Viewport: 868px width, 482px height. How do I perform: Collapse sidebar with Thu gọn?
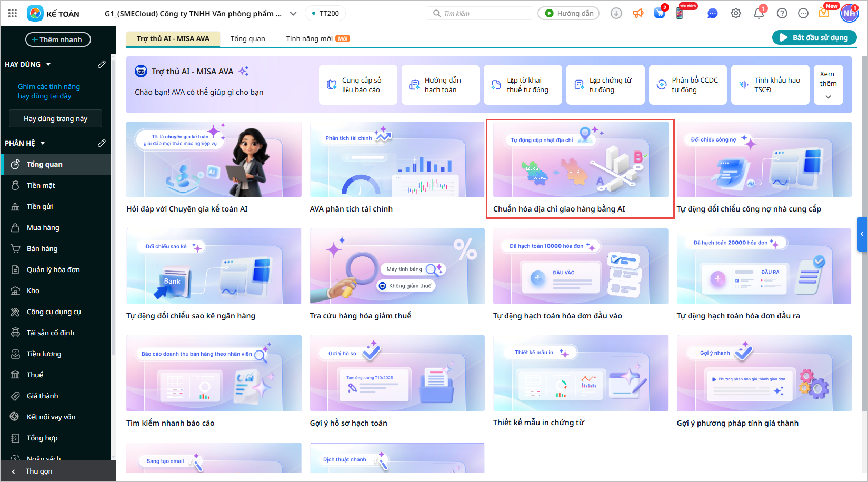pos(58,471)
